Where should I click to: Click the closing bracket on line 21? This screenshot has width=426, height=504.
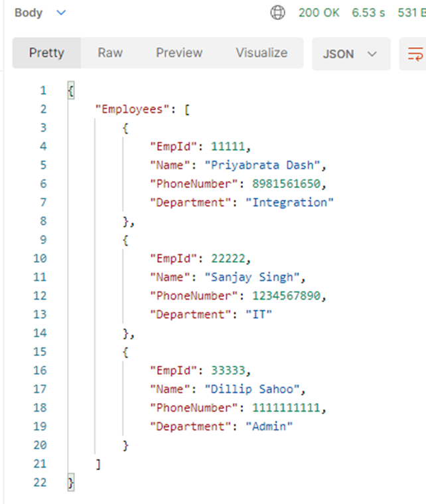coord(98,464)
